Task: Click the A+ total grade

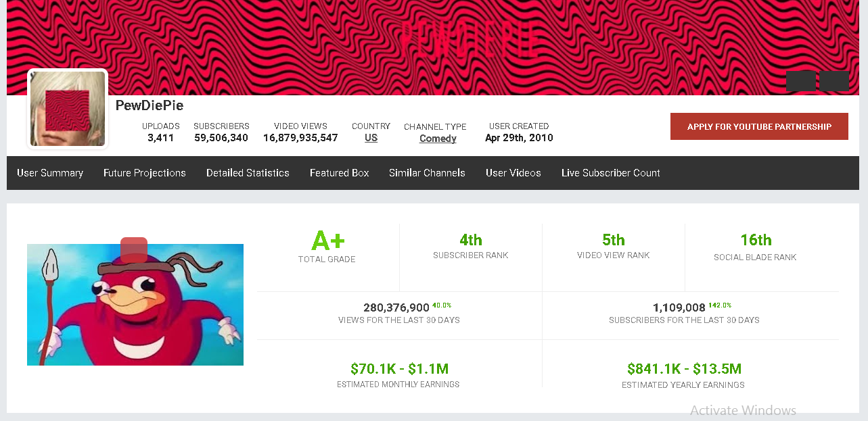Action: tap(327, 241)
